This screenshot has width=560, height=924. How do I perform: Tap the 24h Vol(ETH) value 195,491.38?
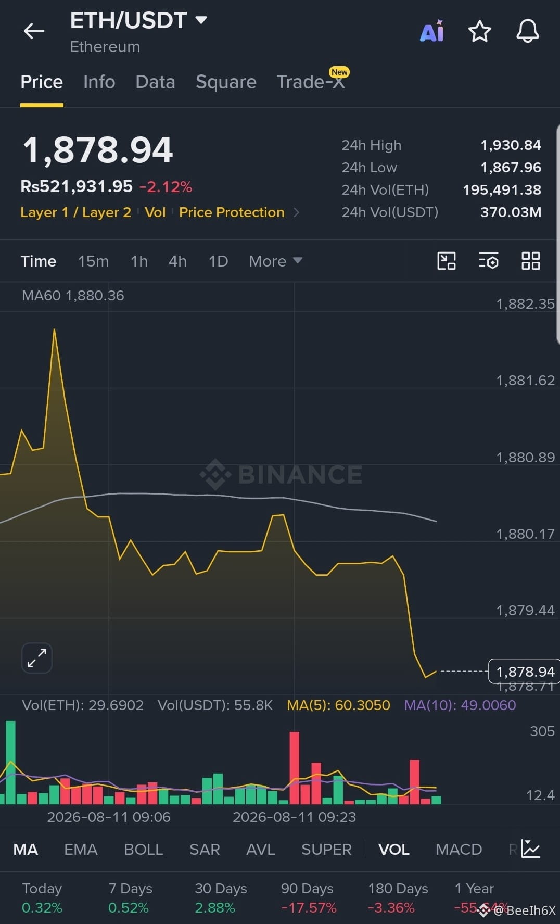click(502, 190)
